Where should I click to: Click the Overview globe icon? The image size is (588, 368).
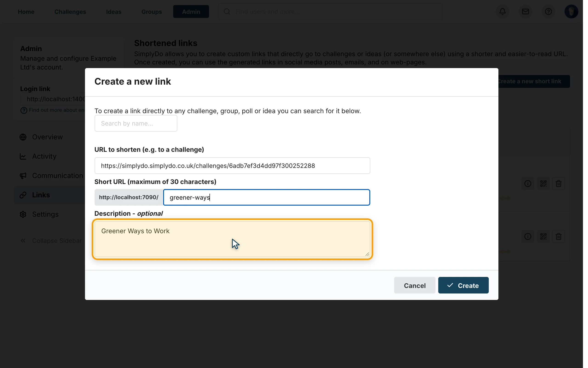23,137
